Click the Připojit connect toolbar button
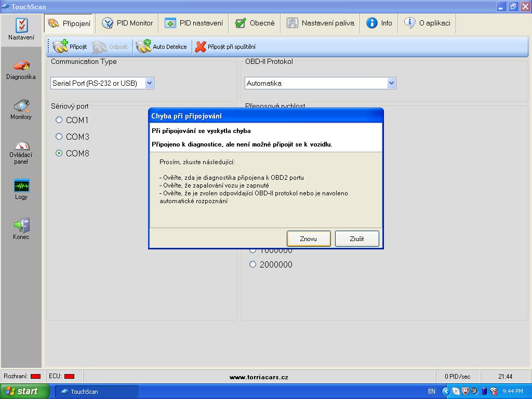 [x=70, y=47]
